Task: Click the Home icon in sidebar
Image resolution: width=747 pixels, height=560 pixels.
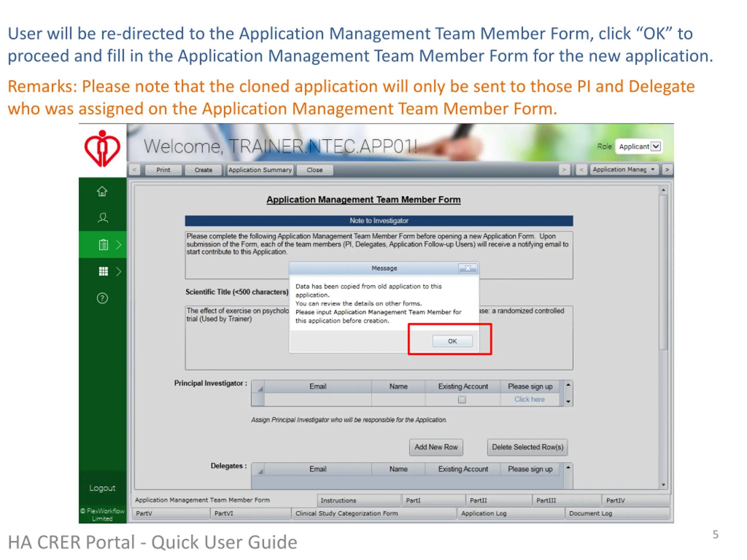Action: pos(102,191)
